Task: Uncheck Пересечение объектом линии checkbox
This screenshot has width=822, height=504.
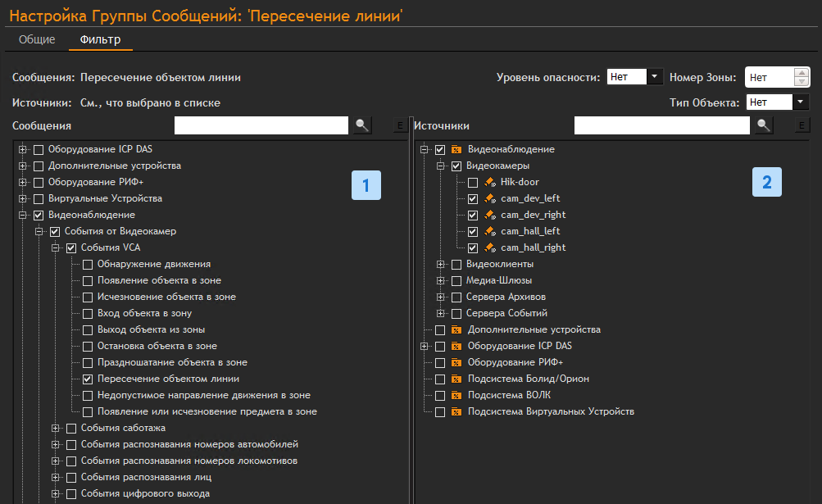Action: point(88,379)
